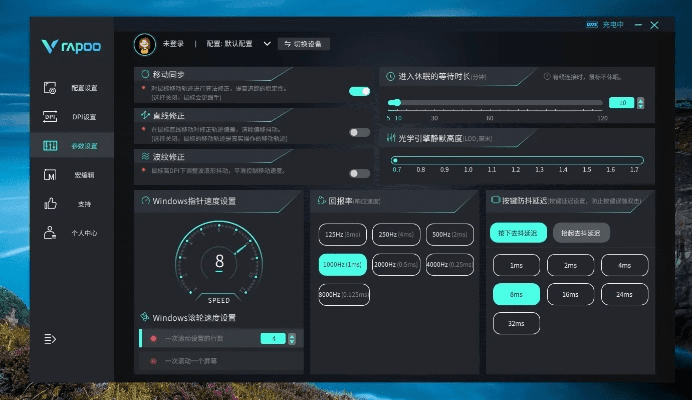Select 参数设置 in the sidebar
Screen dimensions: 692x400
tap(84, 146)
